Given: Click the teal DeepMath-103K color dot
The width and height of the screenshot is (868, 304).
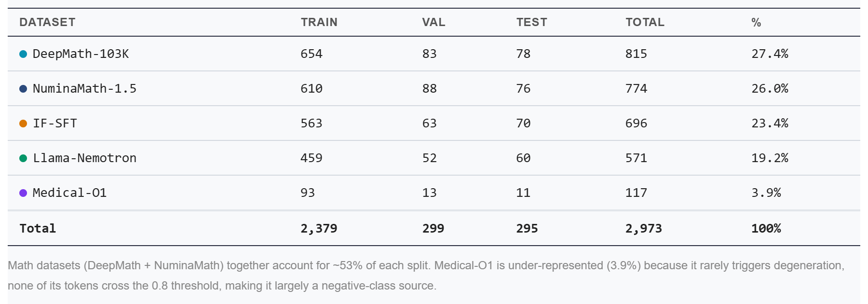Looking at the screenshot, I should pos(23,54).
